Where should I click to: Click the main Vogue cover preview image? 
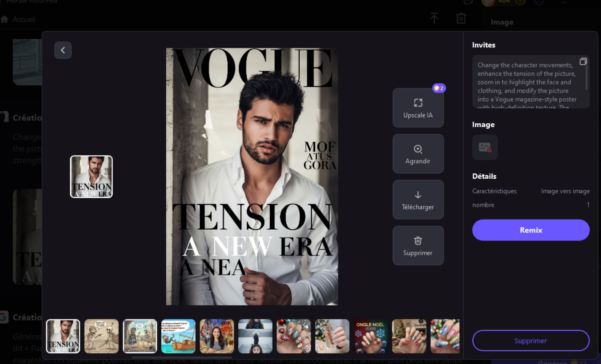coord(252,177)
